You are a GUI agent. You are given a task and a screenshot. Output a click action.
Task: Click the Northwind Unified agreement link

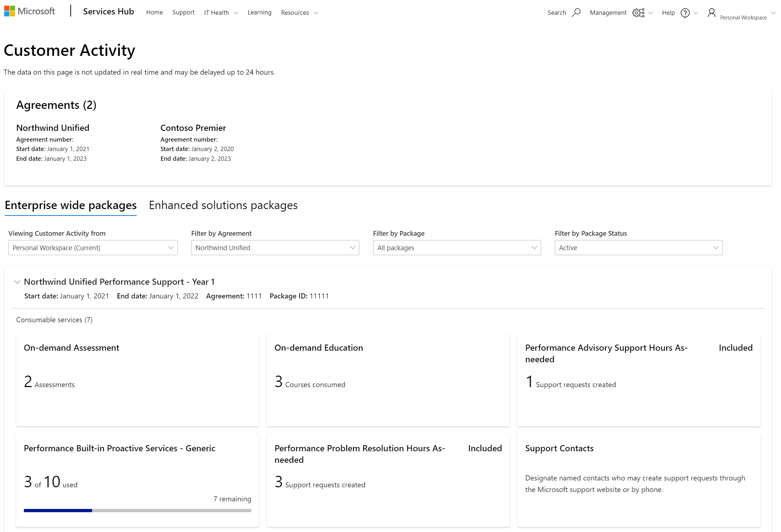click(52, 128)
